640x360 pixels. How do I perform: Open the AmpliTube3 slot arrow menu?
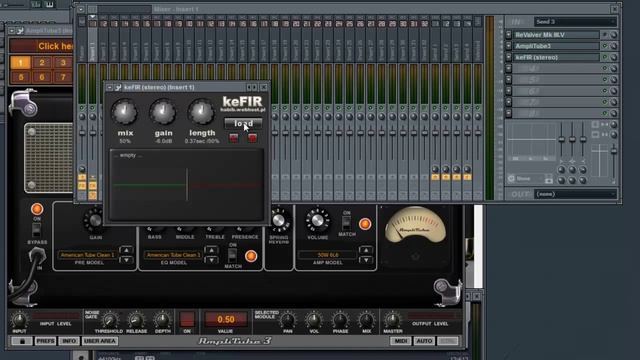509,46
